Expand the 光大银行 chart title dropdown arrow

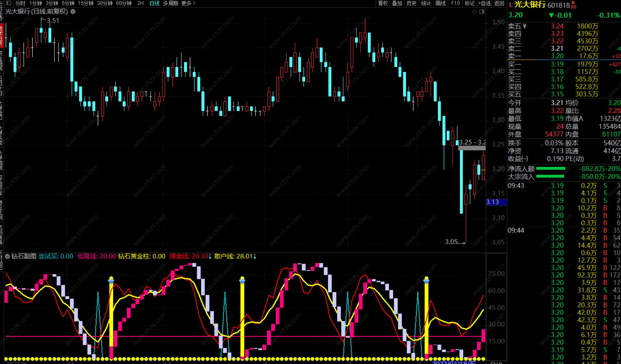point(73,12)
